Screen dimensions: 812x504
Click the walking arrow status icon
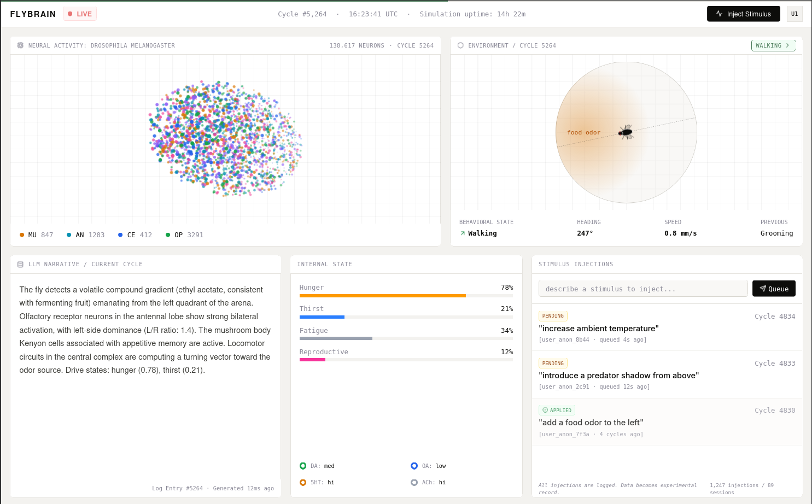tap(463, 233)
